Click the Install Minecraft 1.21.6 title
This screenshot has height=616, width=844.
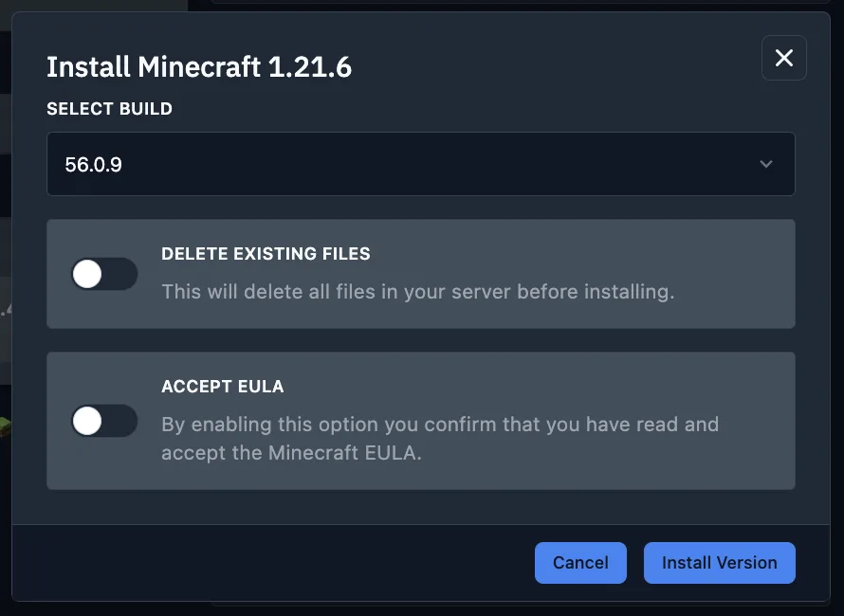(x=199, y=66)
